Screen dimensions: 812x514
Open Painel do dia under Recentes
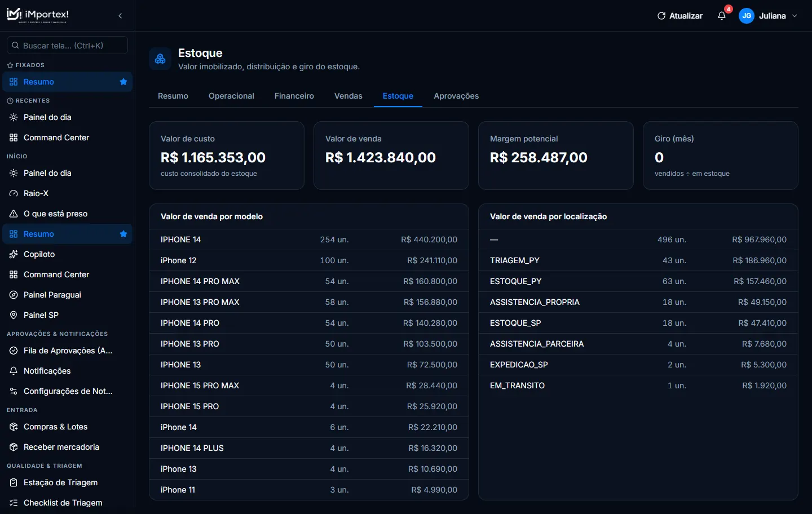pyautogui.click(x=67, y=117)
